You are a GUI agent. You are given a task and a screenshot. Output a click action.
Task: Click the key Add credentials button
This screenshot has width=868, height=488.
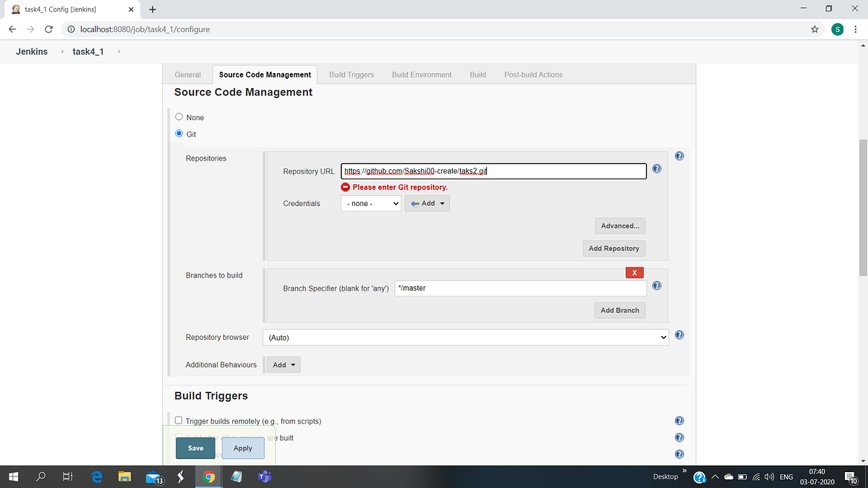pos(427,203)
